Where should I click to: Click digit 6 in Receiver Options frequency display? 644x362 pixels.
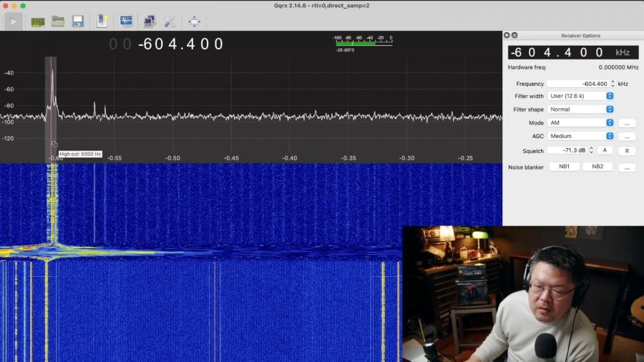click(518, 52)
